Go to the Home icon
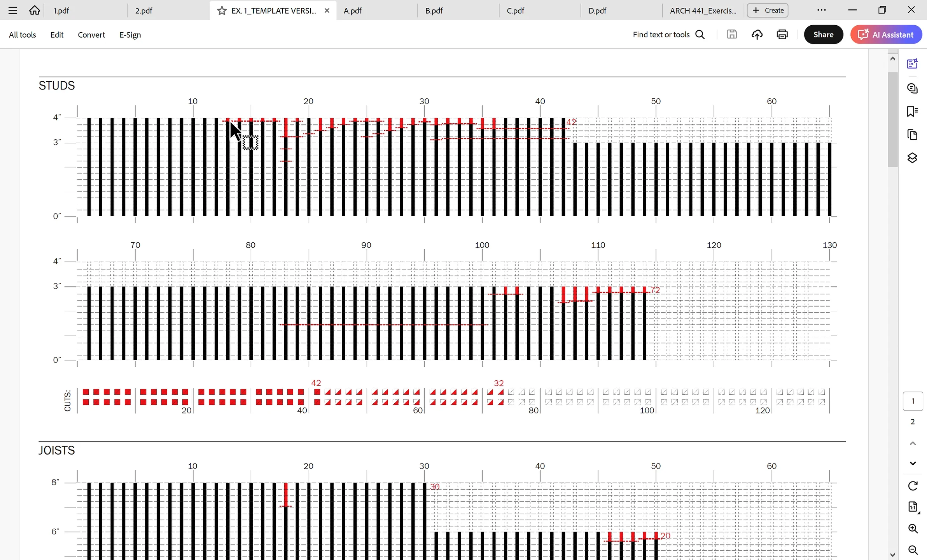This screenshot has height=560, width=927. pos(35,10)
